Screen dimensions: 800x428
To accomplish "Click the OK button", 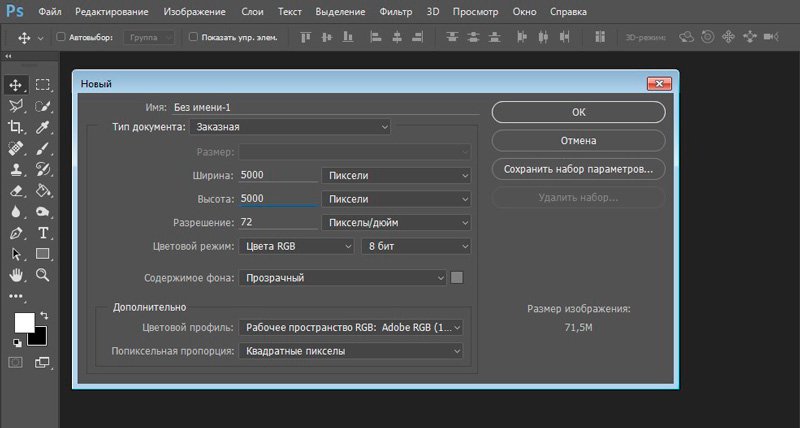I will coord(578,112).
